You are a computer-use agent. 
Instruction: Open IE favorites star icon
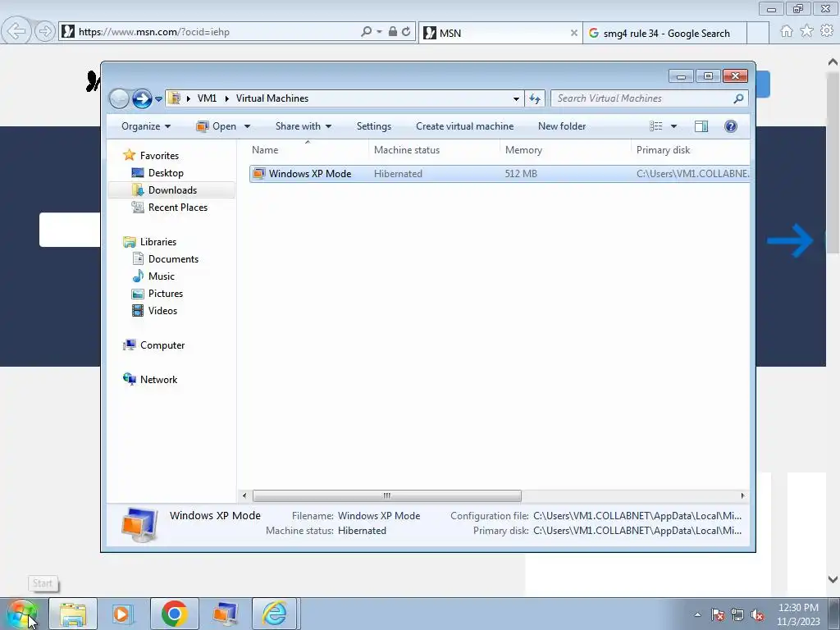807,31
